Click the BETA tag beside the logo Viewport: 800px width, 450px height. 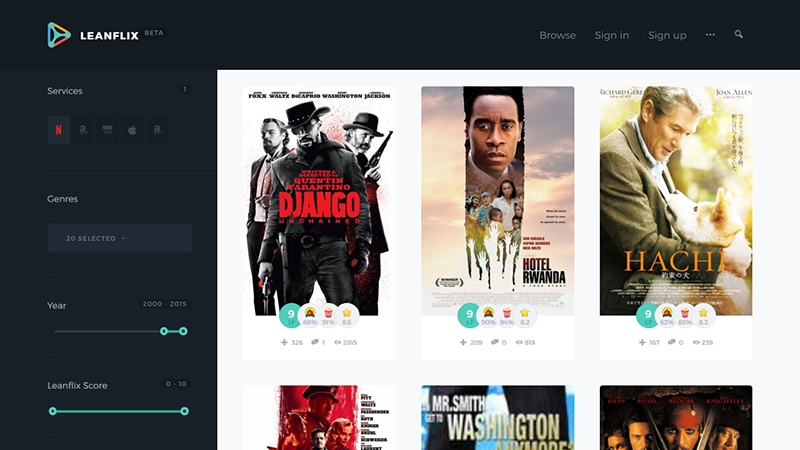click(x=154, y=33)
